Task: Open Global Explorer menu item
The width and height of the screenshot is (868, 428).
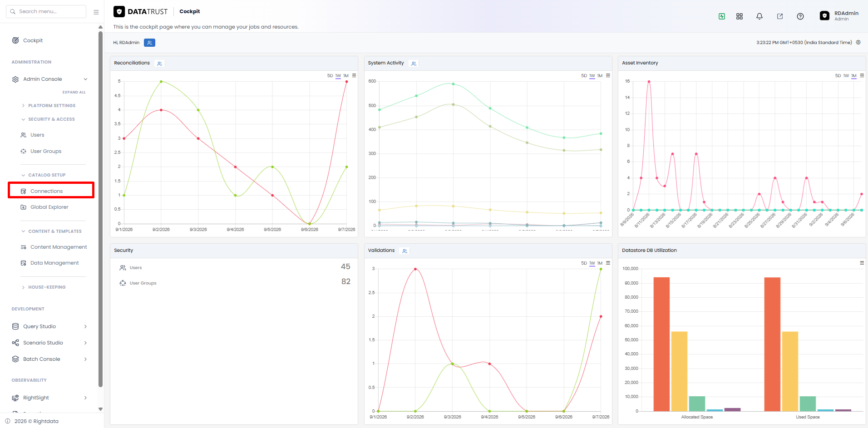Action: point(44,207)
